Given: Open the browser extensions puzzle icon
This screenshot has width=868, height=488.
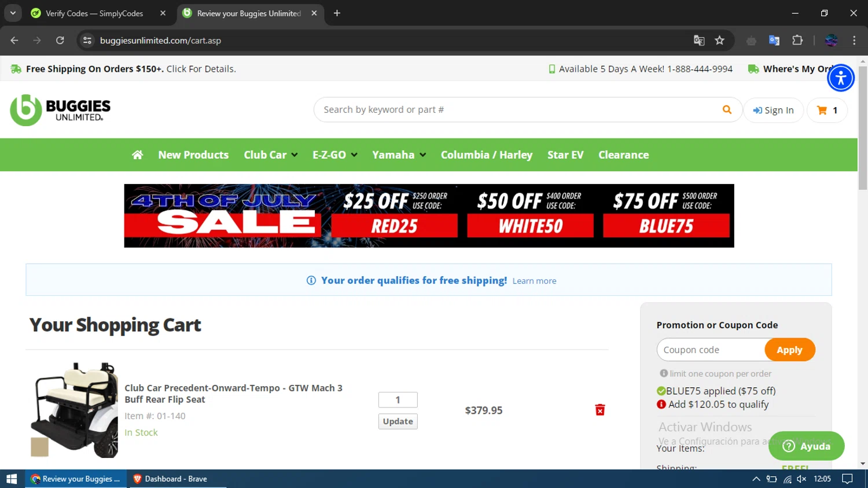Looking at the screenshot, I should 797,41.
